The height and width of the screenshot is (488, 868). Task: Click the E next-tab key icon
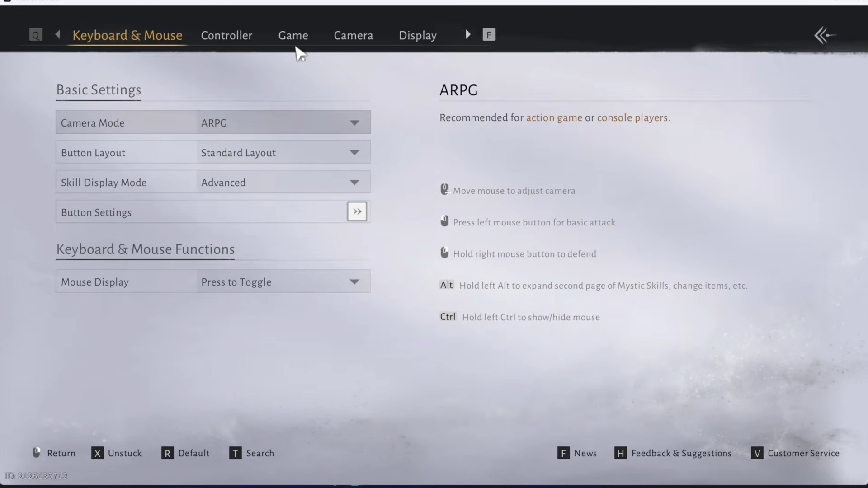pos(489,35)
